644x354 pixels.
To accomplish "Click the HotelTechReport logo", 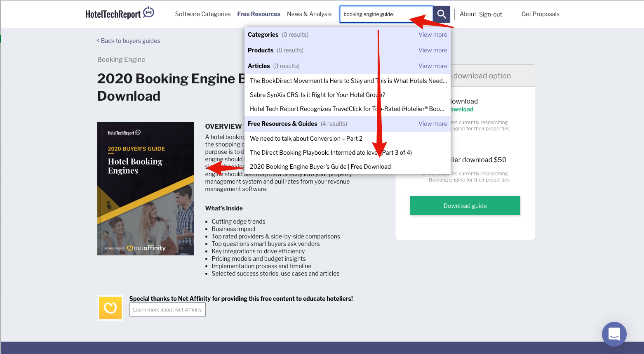I will click(120, 13).
